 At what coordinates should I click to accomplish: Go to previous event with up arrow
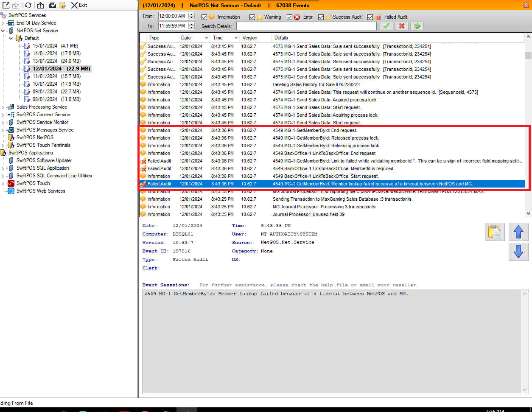(518, 232)
